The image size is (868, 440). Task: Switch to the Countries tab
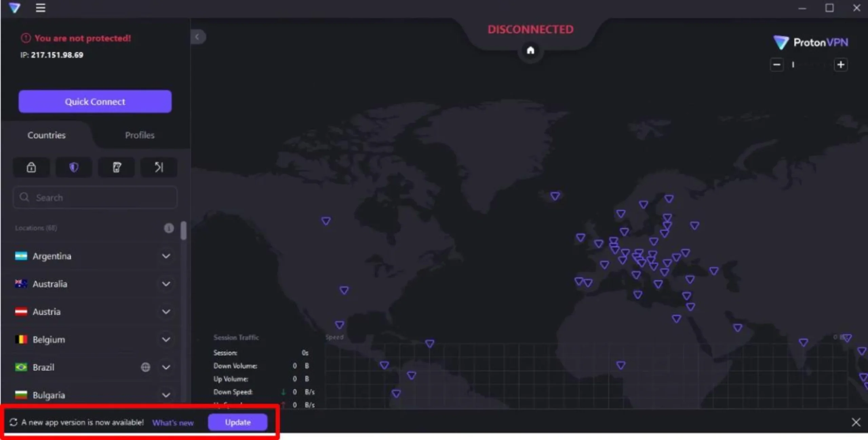pos(46,135)
